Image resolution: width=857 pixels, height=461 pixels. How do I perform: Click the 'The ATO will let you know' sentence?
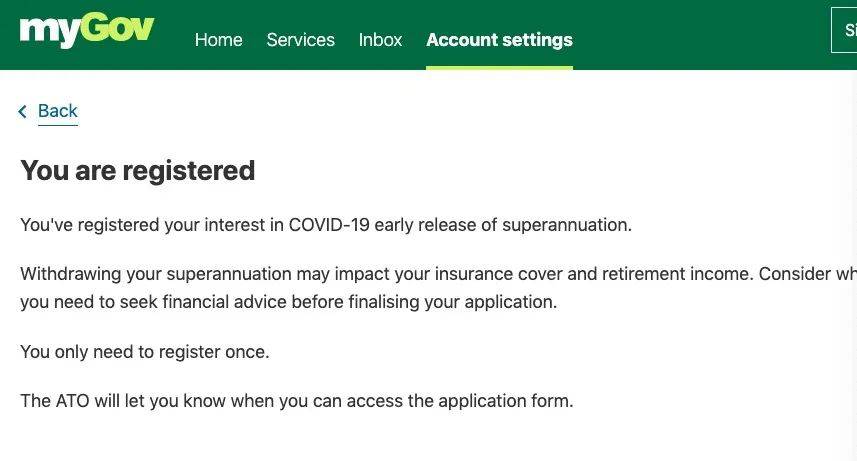pos(297,401)
